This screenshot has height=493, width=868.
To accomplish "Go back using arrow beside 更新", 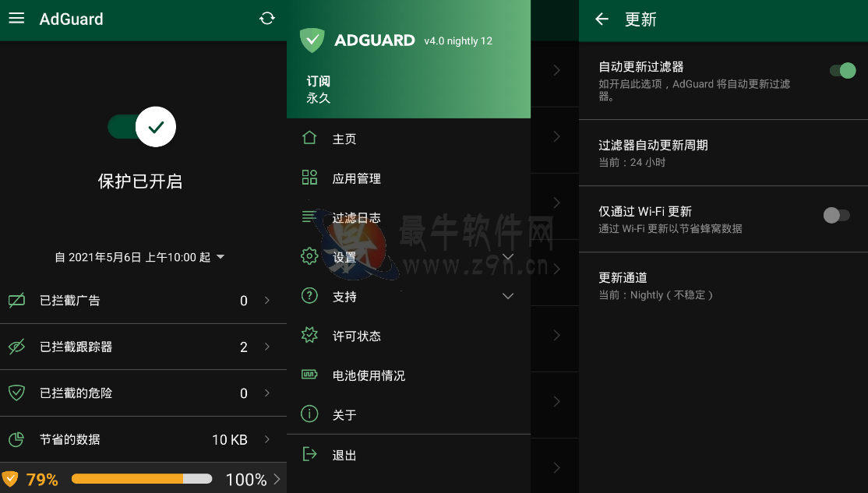I will point(602,19).
